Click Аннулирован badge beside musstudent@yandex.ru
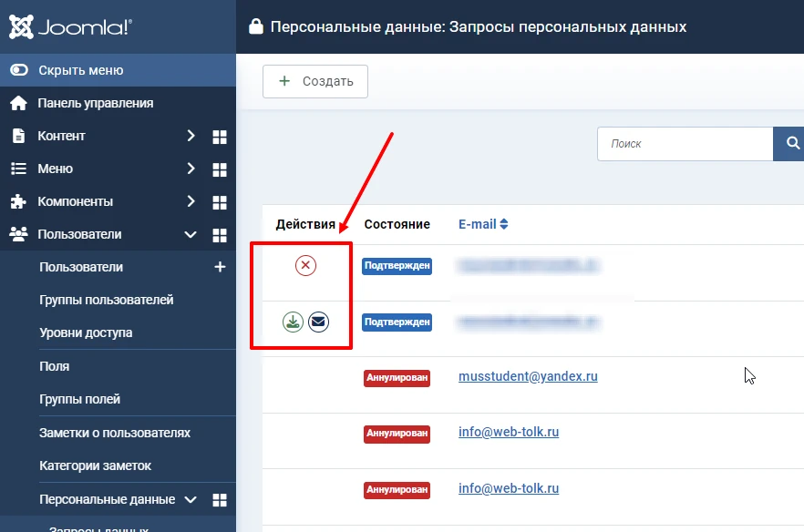 [397, 378]
